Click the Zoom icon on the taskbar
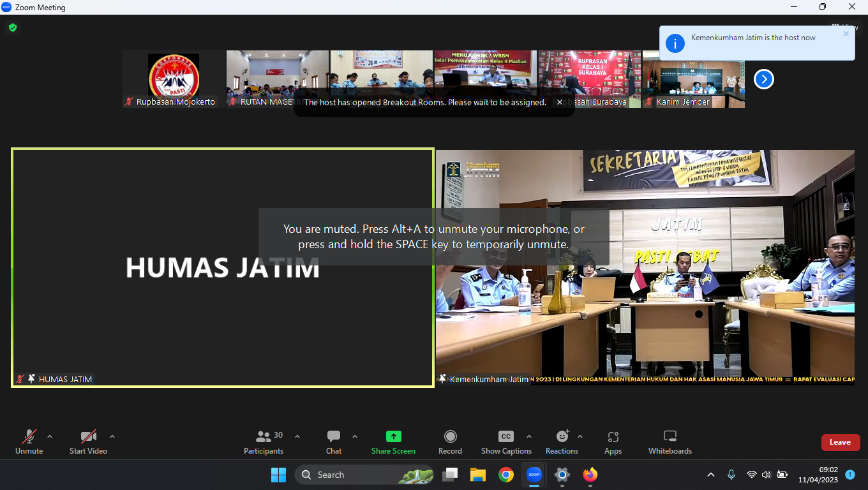The height and width of the screenshot is (490, 868). 534,475
